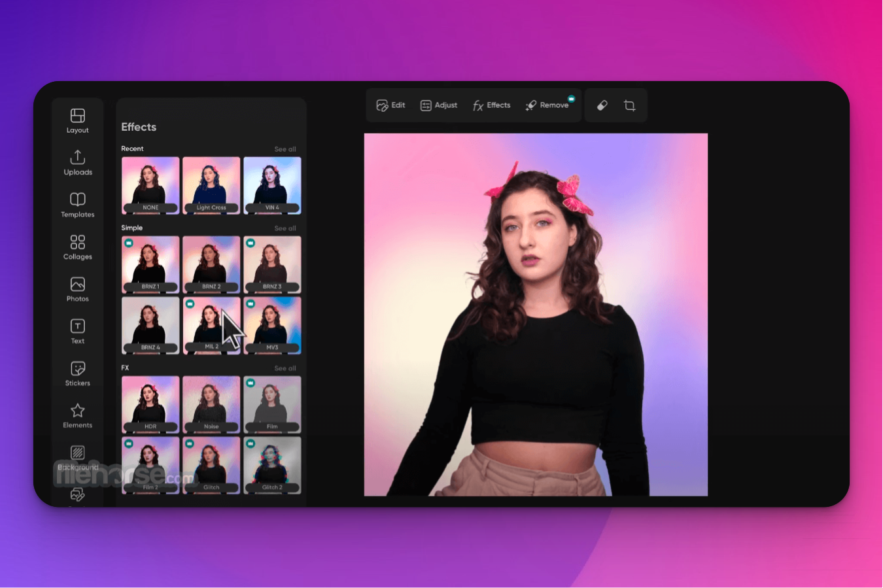The image size is (883, 588).
Task: Choose the MV3 effect thumbnail
Action: [272, 326]
